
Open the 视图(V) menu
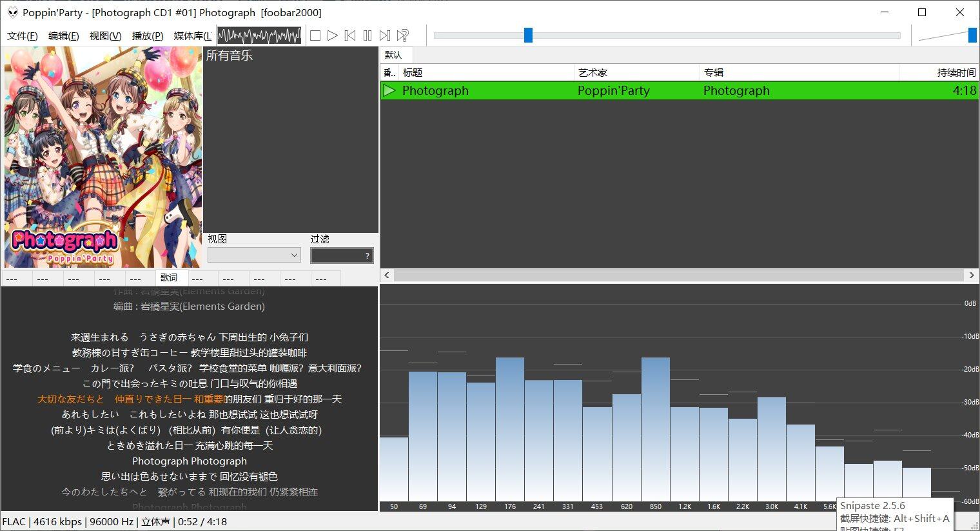pos(105,36)
